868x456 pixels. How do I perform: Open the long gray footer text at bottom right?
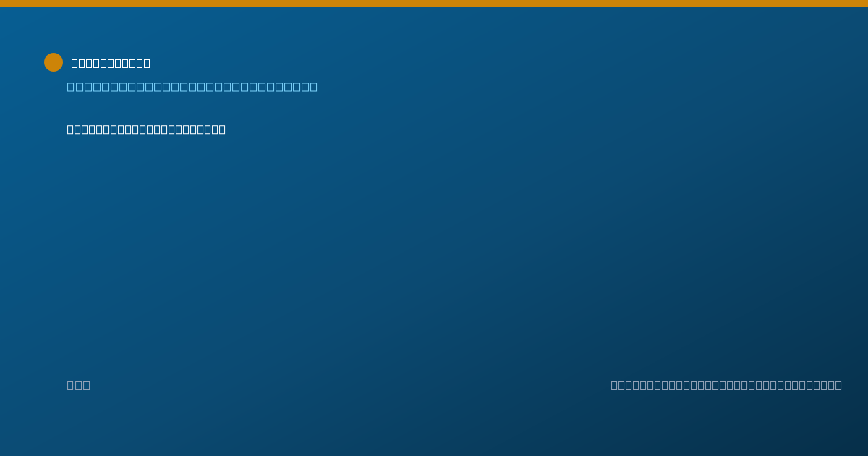(726, 385)
